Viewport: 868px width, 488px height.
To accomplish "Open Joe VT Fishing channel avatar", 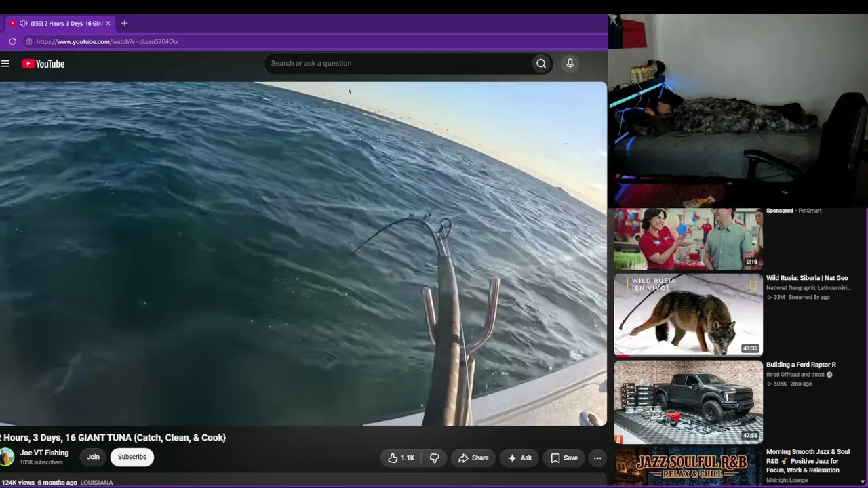I will point(7,457).
